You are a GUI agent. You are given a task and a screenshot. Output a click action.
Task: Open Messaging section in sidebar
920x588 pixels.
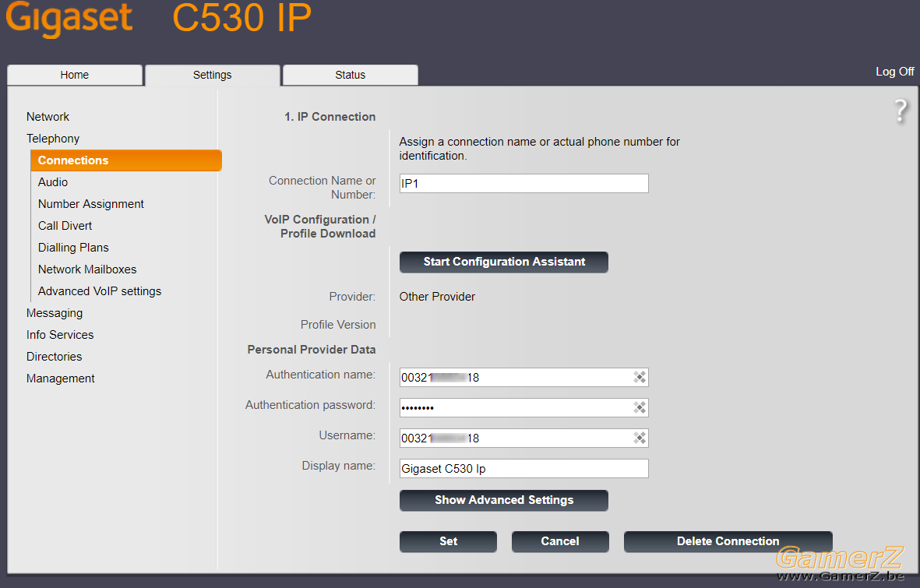[55, 313]
